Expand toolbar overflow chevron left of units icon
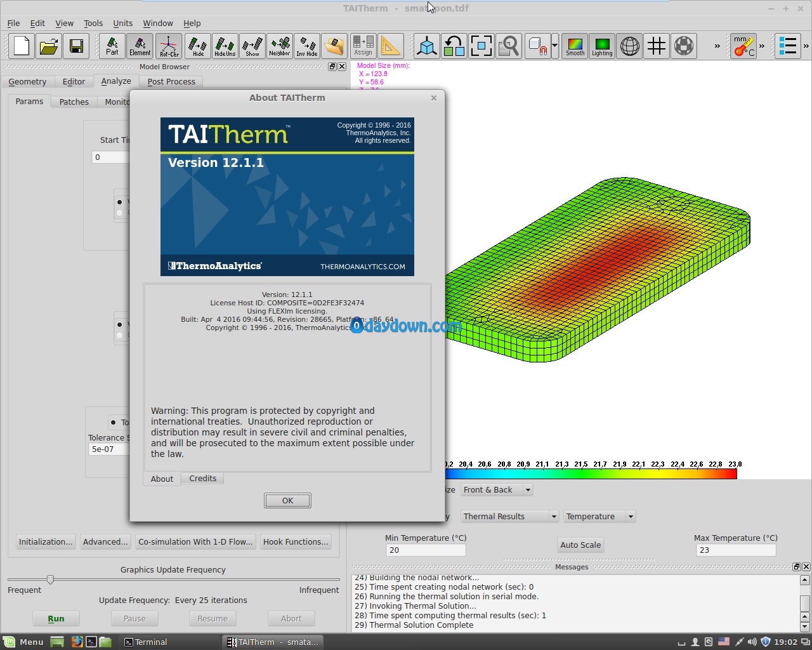 (717, 46)
